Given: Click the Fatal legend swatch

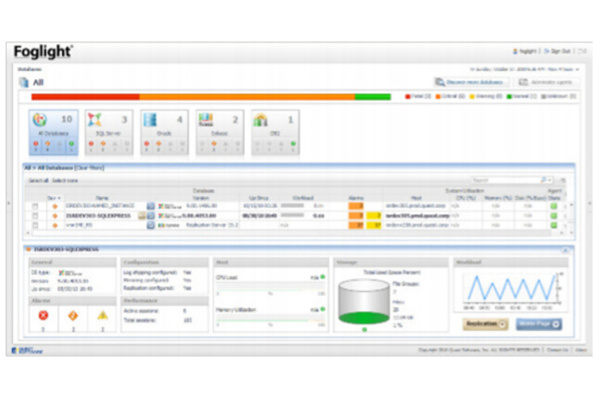Looking at the screenshot, I should click(x=408, y=96).
